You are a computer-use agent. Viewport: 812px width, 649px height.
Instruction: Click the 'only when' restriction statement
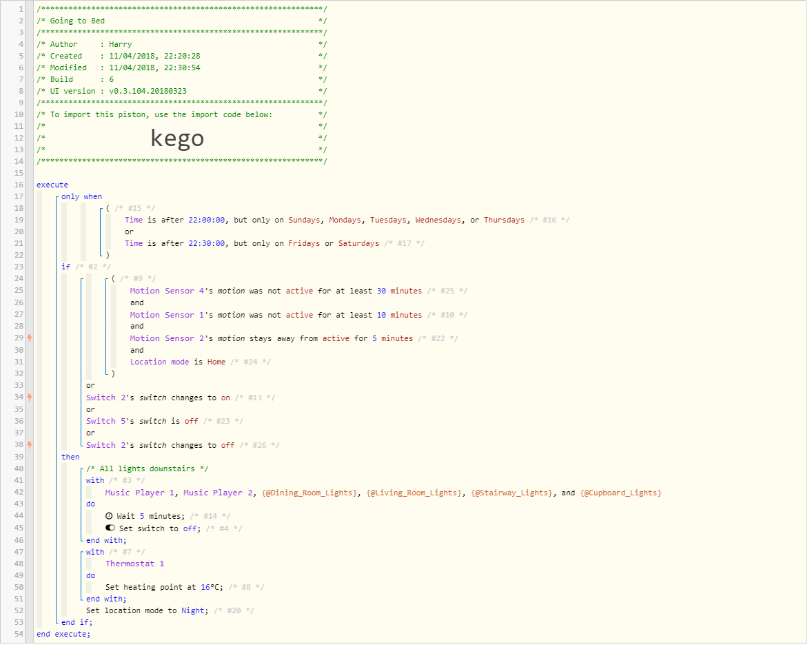click(82, 198)
